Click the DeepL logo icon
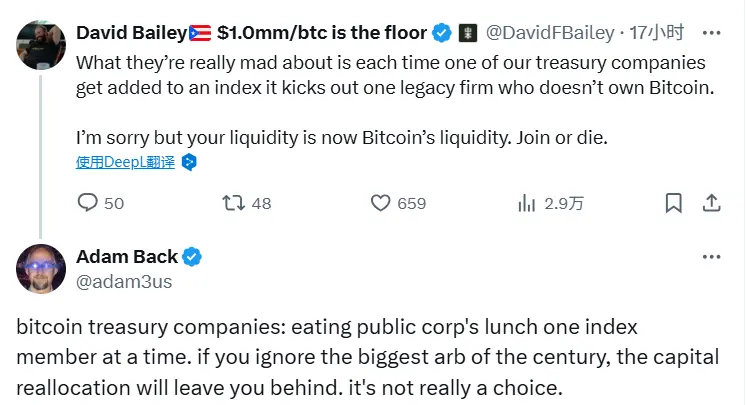 coord(188,162)
